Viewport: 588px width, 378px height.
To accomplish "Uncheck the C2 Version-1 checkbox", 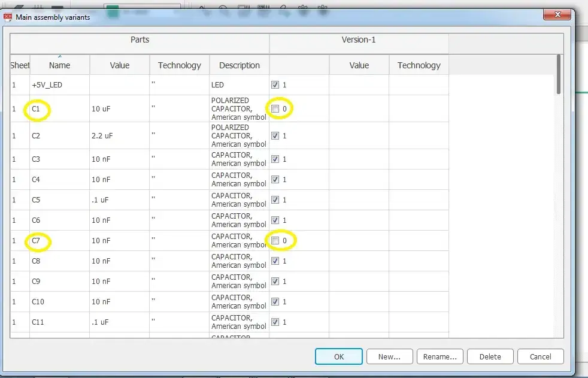I will click(x=275, y=136).
